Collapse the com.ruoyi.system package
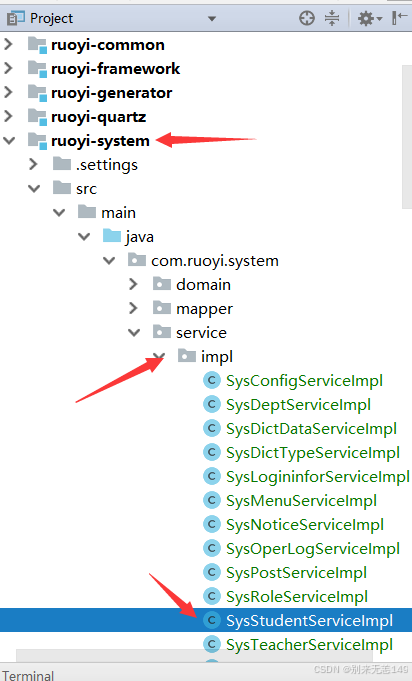Image resolution: width=412 pixels, height=681 pixels. tap(109, 261)
